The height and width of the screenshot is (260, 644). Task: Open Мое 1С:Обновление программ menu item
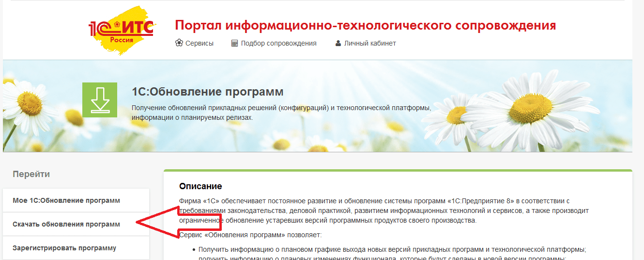point(76,200)
